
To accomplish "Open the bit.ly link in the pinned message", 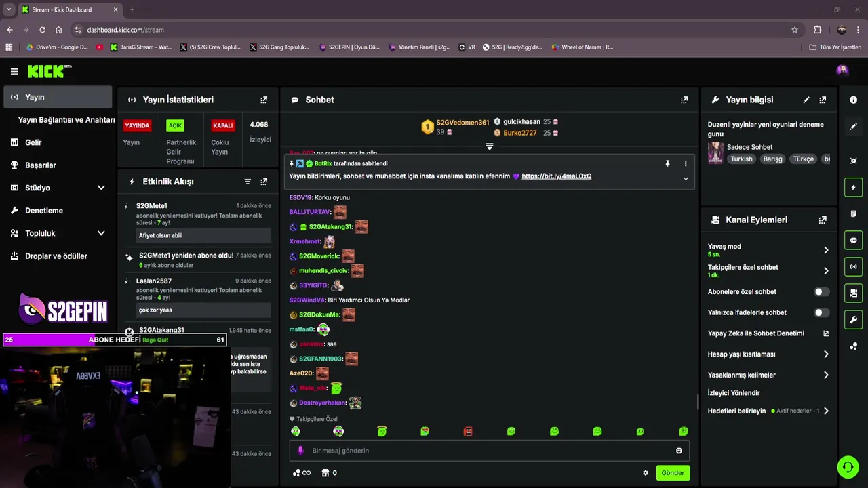I will coord(556,176).
